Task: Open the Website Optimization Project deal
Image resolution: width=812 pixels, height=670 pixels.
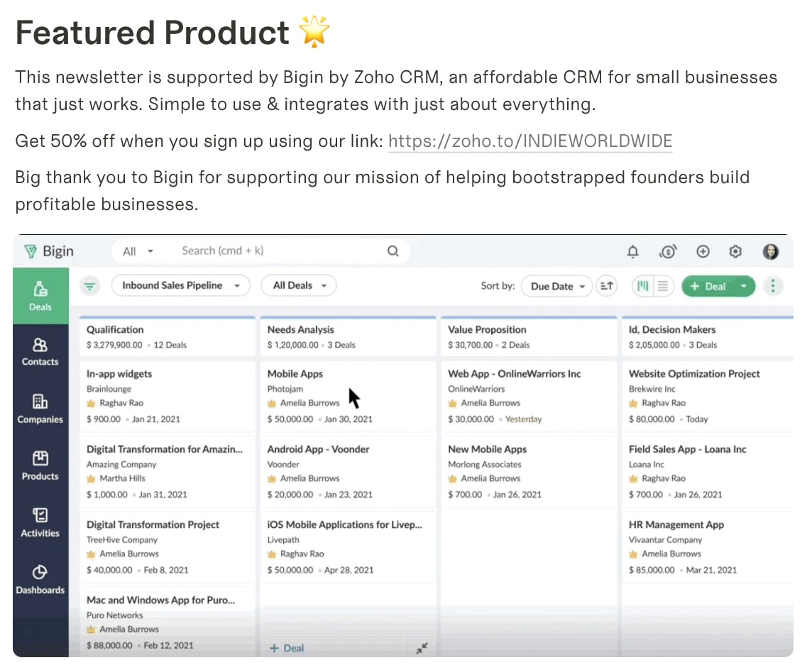Action: (708, 396)
